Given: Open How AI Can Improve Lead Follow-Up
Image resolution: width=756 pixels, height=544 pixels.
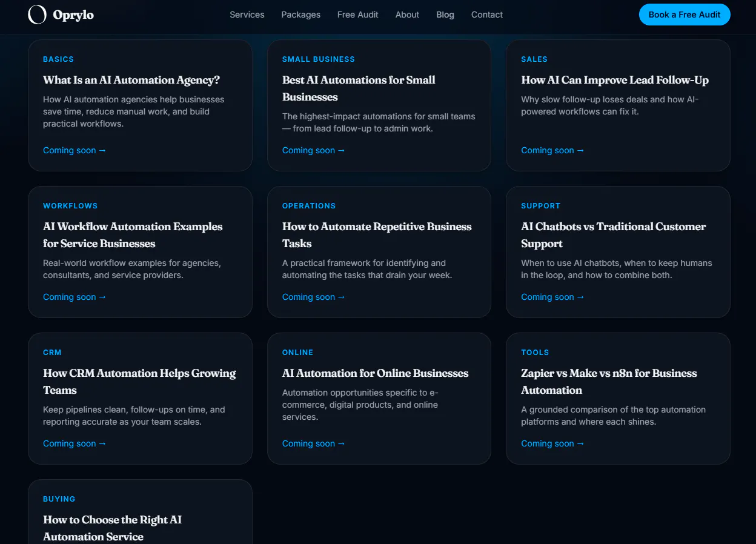Looking at the screenshot, I should point(615,80).
